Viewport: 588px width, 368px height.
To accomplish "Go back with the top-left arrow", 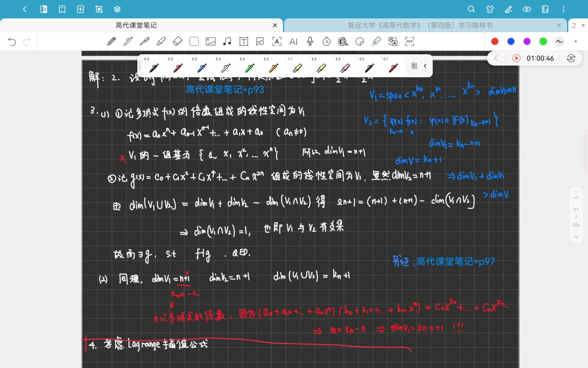I will click(x=25, y=9).
